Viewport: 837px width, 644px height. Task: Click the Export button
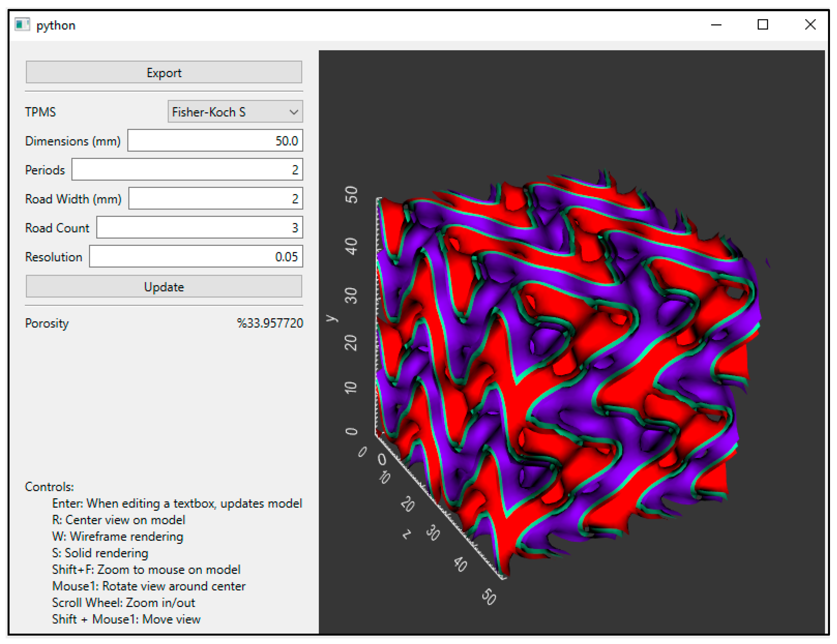pyautogui.click(x=164, y=72)
